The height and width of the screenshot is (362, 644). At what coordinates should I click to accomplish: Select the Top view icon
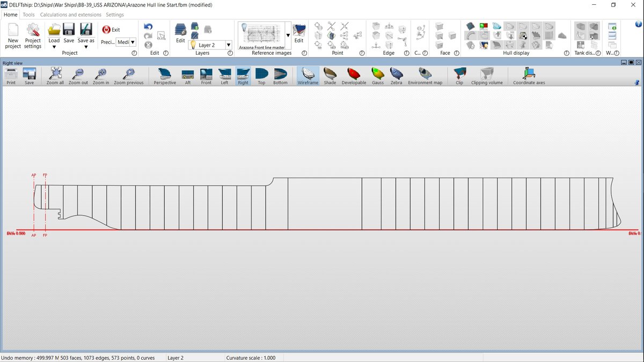pyautogui.click(x=261, y=76)
